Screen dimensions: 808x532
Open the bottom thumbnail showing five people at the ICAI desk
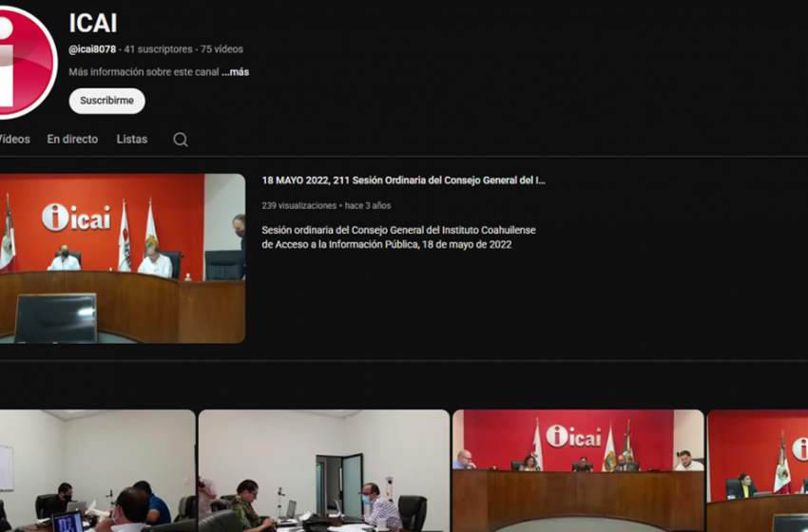(x=578, y=470)
